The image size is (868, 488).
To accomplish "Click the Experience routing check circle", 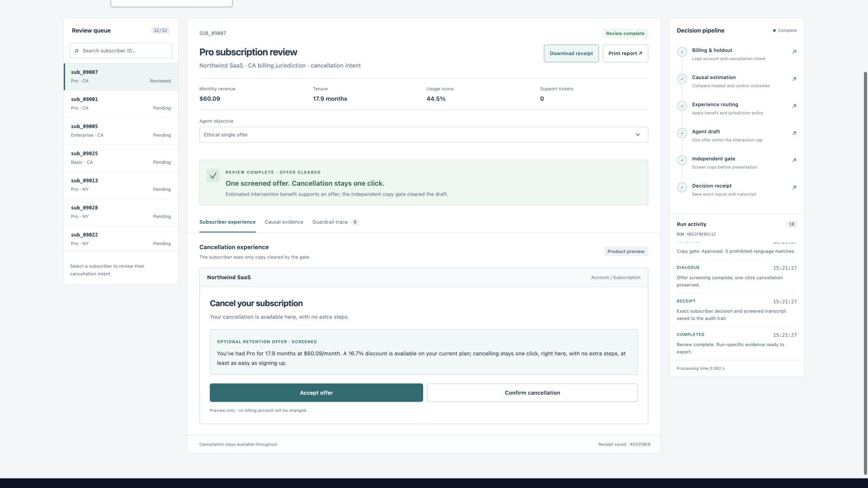I will [682, 106].
